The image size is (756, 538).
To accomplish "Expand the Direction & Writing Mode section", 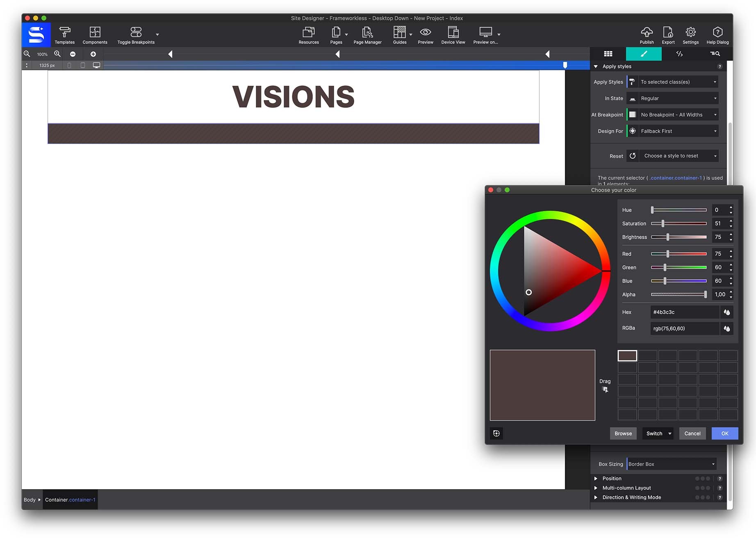I will (x=596, y=497).
